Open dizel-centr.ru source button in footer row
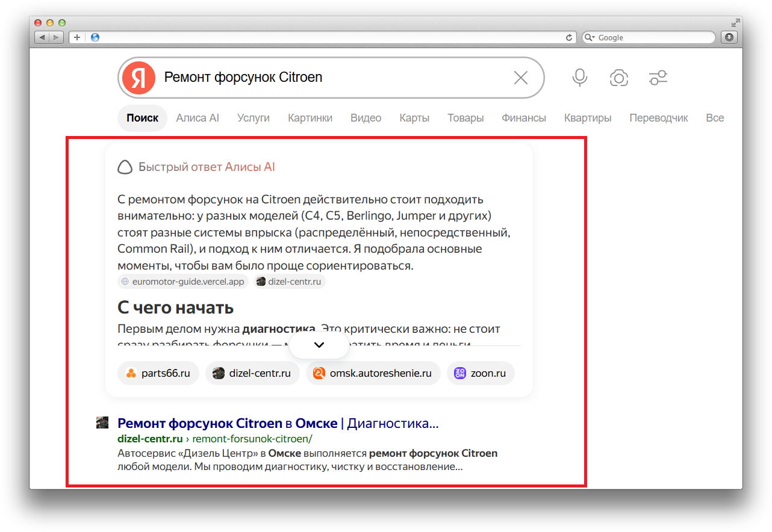The height and width of the screenshot is (532, 772). tap(252, 373)
